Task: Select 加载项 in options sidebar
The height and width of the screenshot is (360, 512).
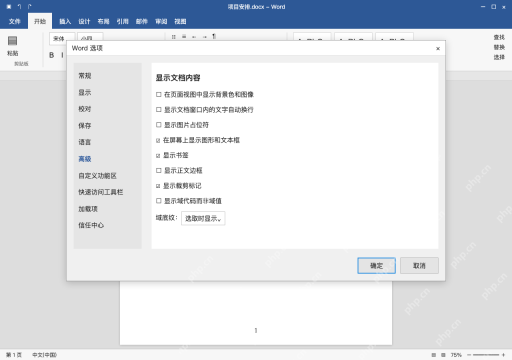Action: [88, 209]
